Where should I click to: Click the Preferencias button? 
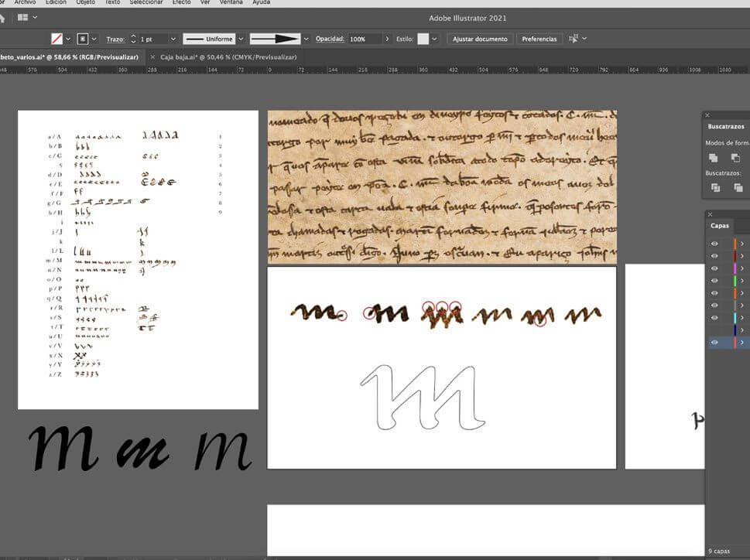[539, 39]
